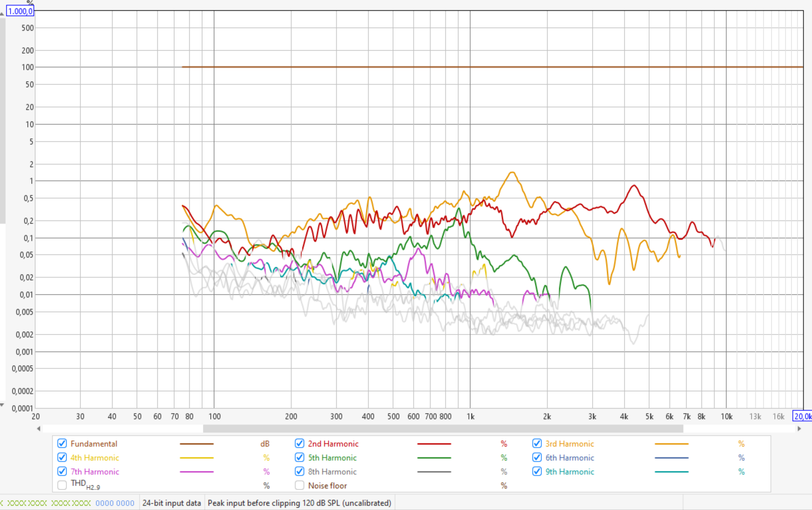Click the up arrow of vertical axis scrollbar
The image size is (812, 510).
click(x=2, y=14)
